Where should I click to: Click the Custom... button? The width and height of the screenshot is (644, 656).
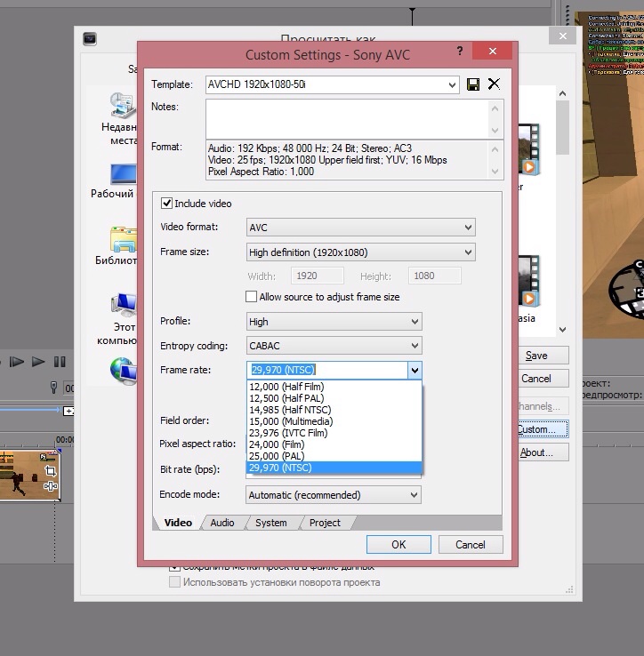click(542, 429)
